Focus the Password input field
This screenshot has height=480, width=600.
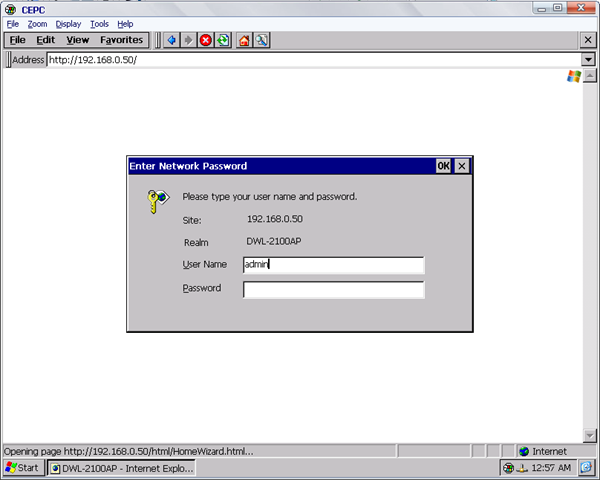333,290
